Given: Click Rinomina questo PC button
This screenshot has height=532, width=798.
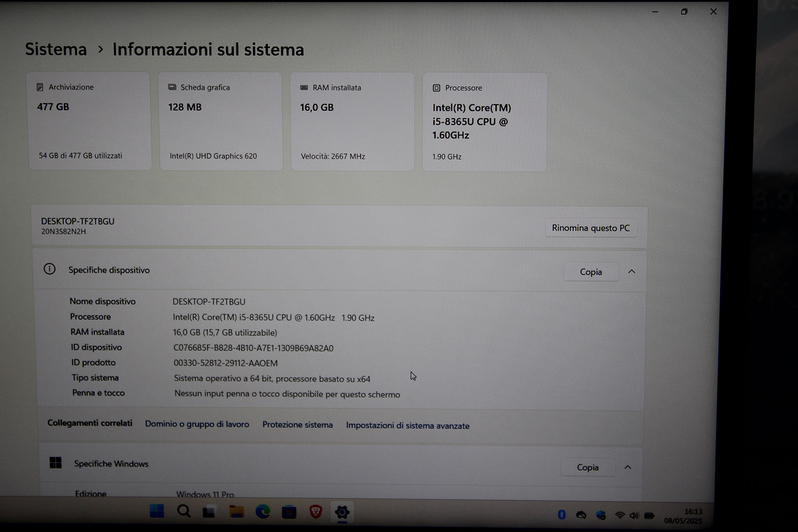Looking at the screenshot, I should coord(591,228).
